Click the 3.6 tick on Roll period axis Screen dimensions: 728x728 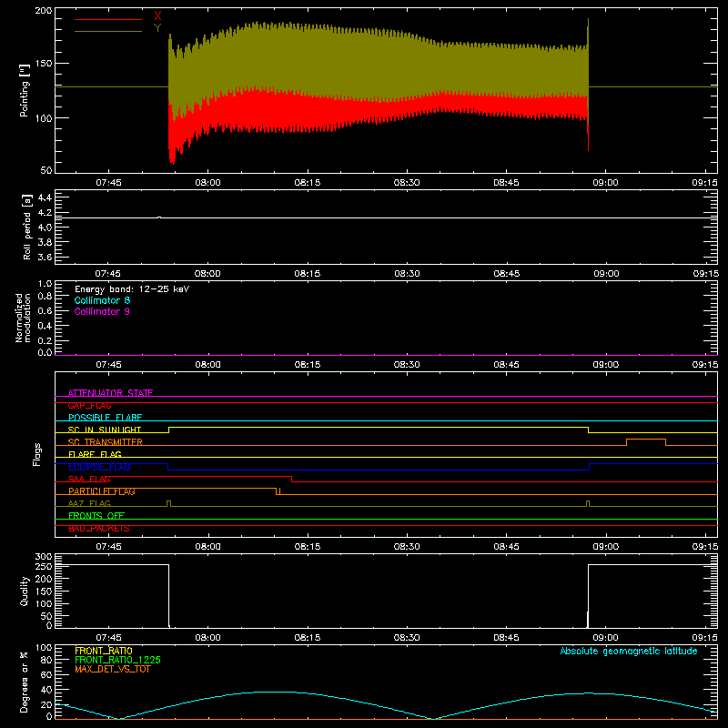45,257
